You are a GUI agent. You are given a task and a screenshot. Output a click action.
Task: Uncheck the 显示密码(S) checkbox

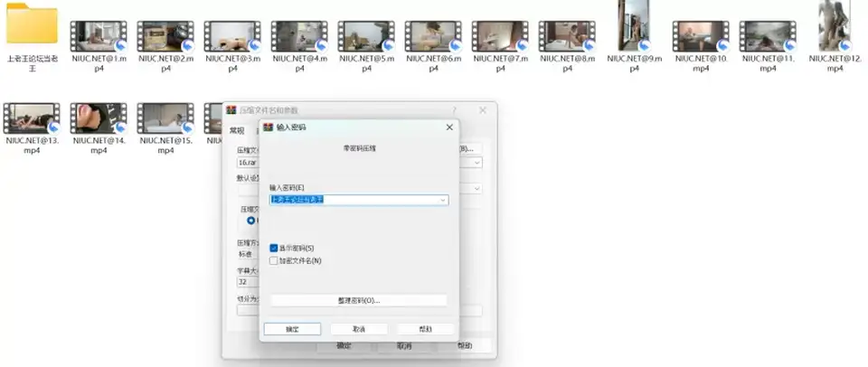pyautogui.click(x=273, y=249)
